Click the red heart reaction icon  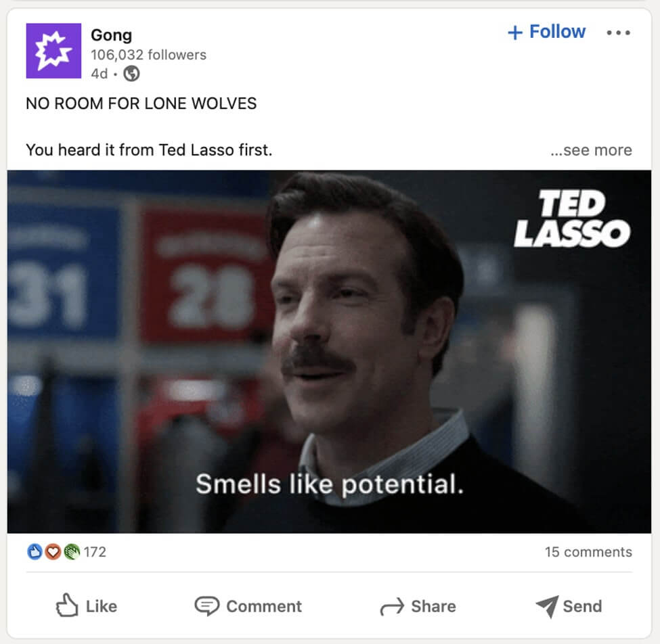click(53, 552)
